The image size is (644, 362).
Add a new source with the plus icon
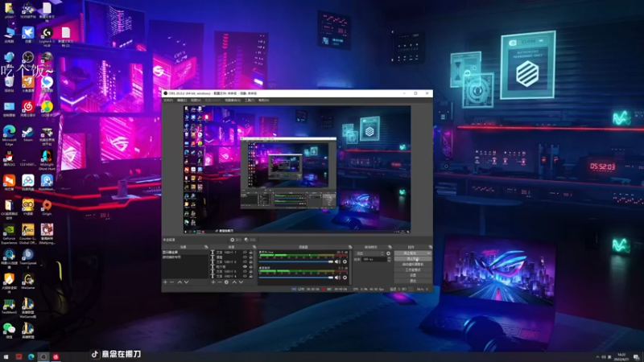(x=213, y=282)
